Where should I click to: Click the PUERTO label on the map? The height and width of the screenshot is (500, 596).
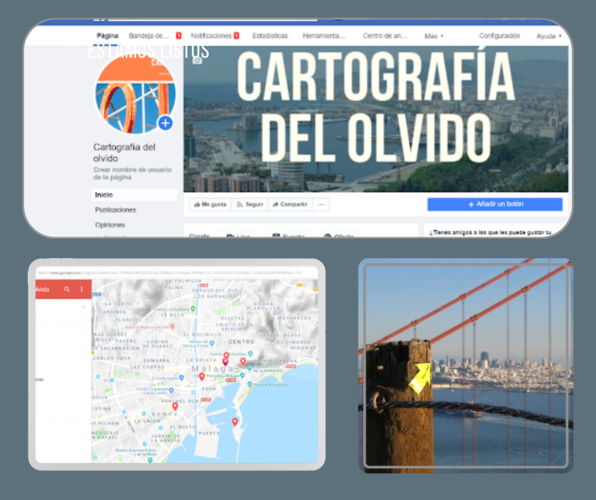[x=209, y=433]
